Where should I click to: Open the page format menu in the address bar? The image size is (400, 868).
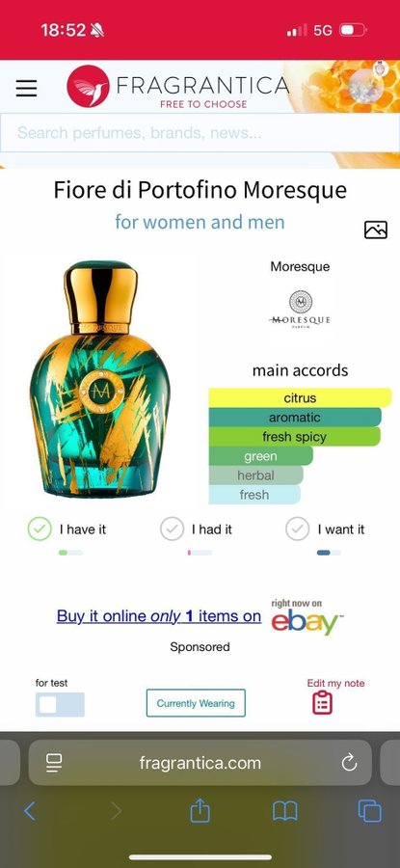tap(54, 763)
